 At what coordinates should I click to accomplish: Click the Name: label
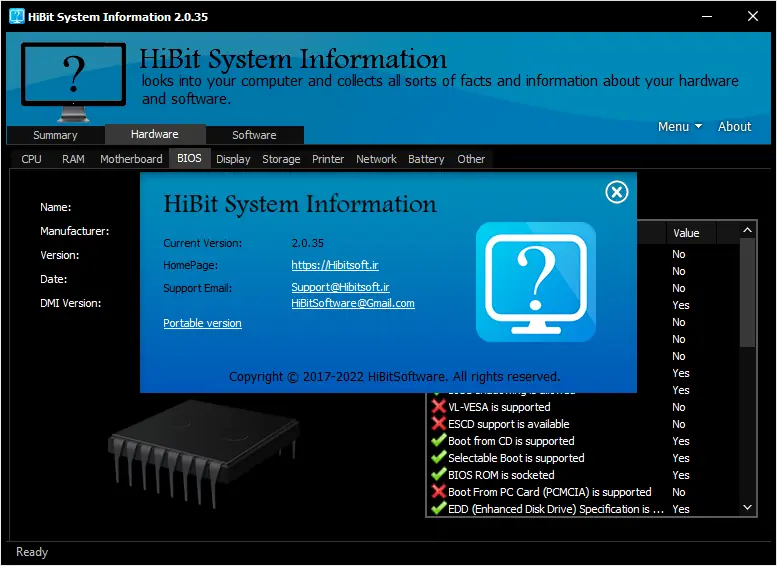click(56, 207)
